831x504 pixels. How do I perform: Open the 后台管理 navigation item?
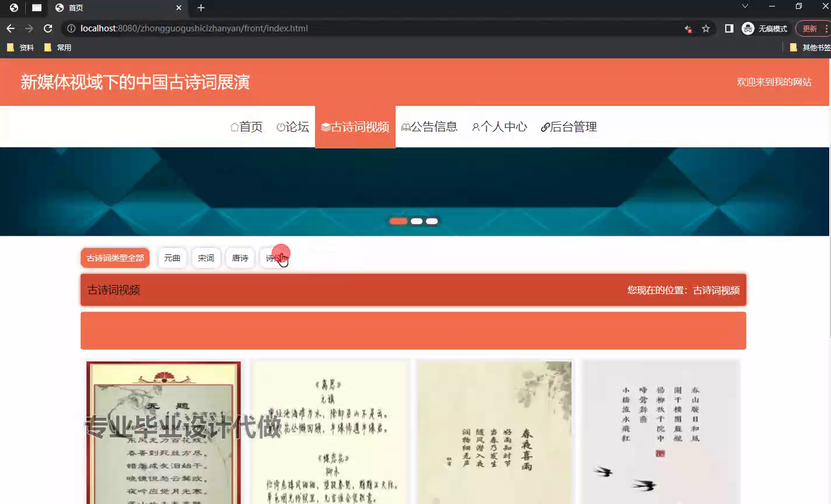pyautogui.click(x=569, y=127)
